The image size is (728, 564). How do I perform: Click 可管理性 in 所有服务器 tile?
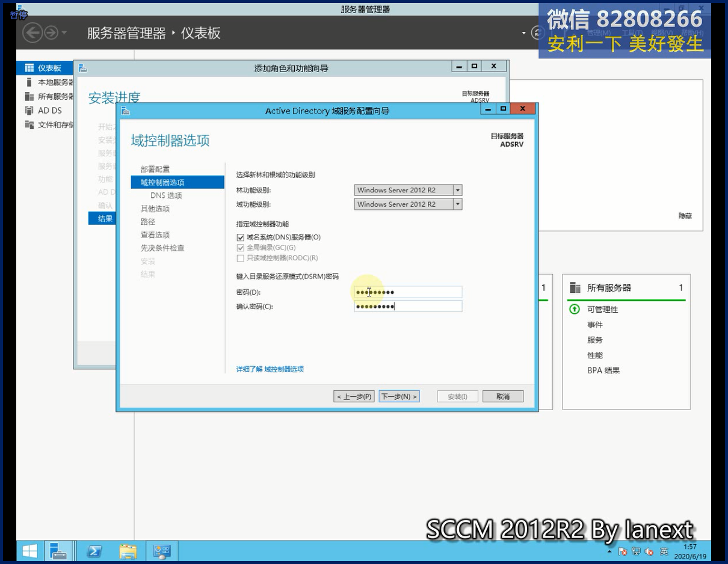click(603, 310)
